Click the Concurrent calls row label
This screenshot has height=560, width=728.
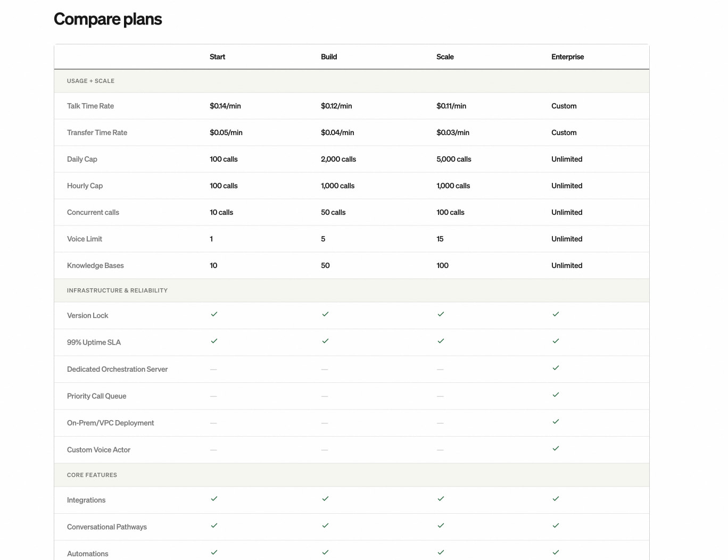pyautogui.click(x=93, y=212)
